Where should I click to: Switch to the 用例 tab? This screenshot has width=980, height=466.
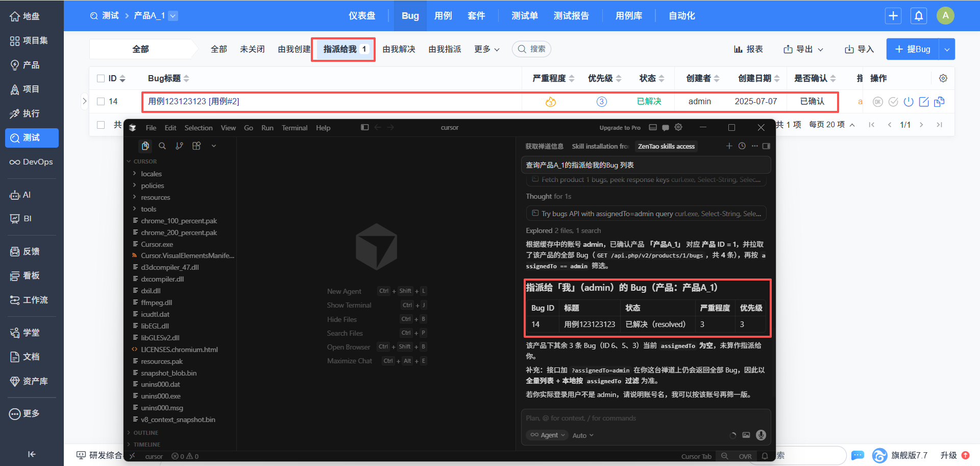(443, 16)
